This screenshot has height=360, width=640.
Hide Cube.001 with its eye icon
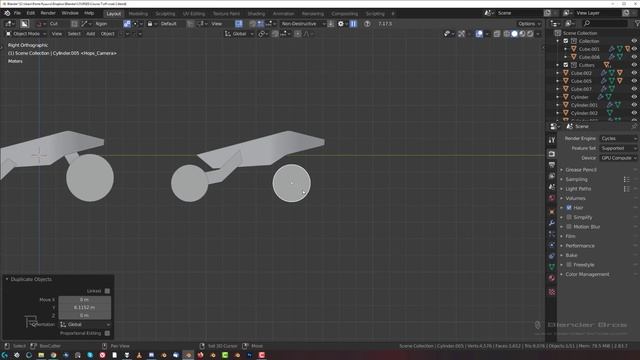(634, 49)
